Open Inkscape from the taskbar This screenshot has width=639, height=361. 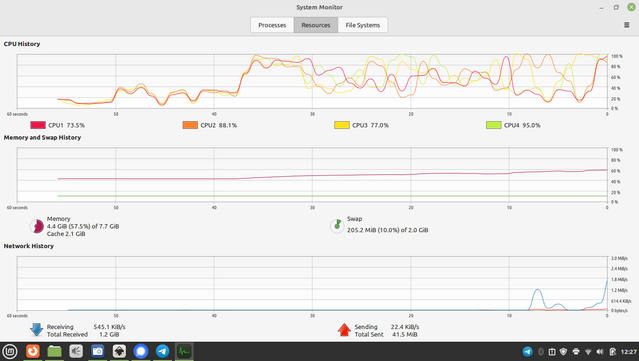(119, 351)
